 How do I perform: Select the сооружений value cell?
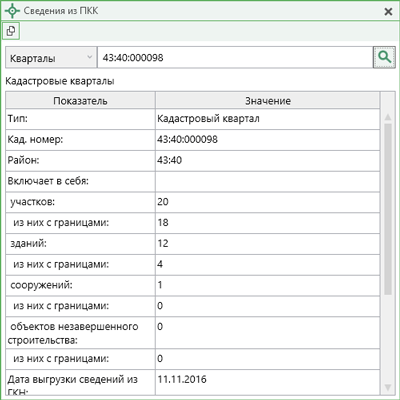[x=268, y=285]
